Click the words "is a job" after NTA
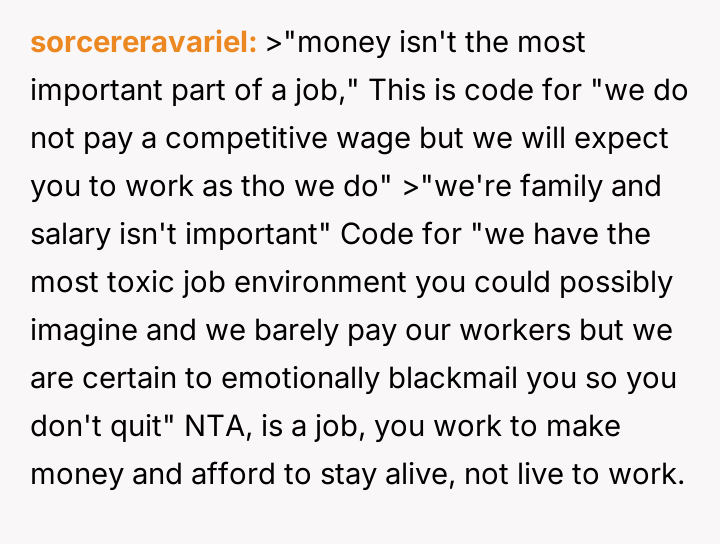The image size is (720, 544). [310, 427]
